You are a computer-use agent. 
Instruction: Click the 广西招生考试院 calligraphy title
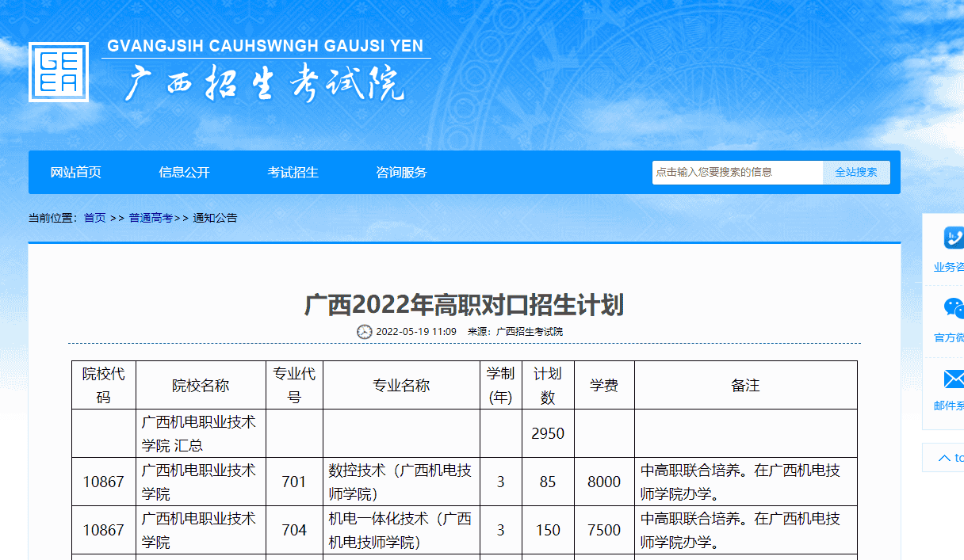pos(264,83)
